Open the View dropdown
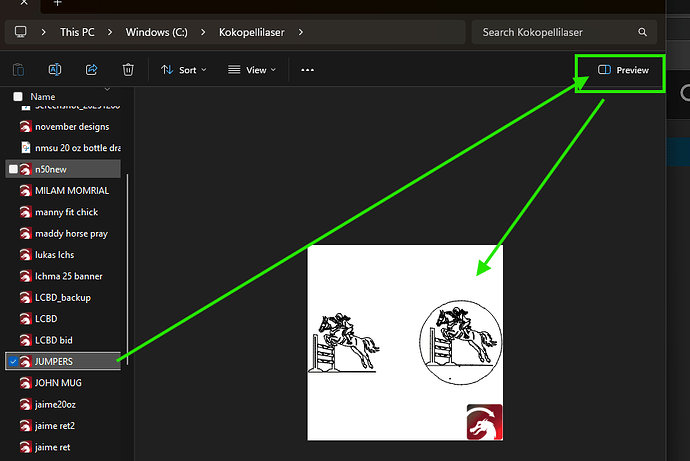The image size is (690, 461). point(252,70)
